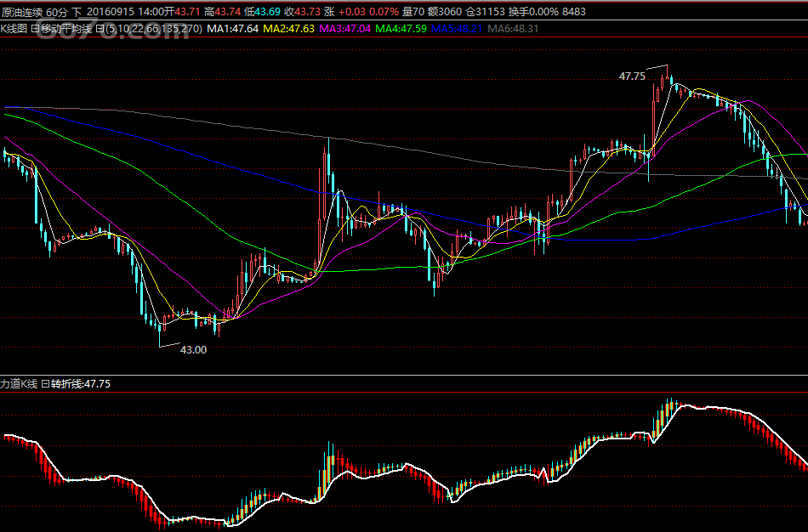The width and height of the screenshot is (808, 532).
Task: Select the gray MA6:48.31 legend
Action: click(x=513, y=29)
